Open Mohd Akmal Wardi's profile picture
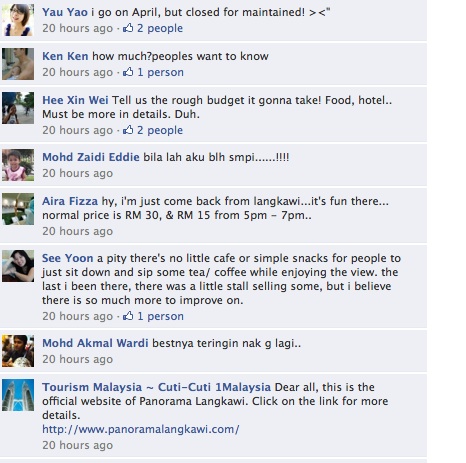Viewport: 466px width, 463px height. click(x=18, y=351)
